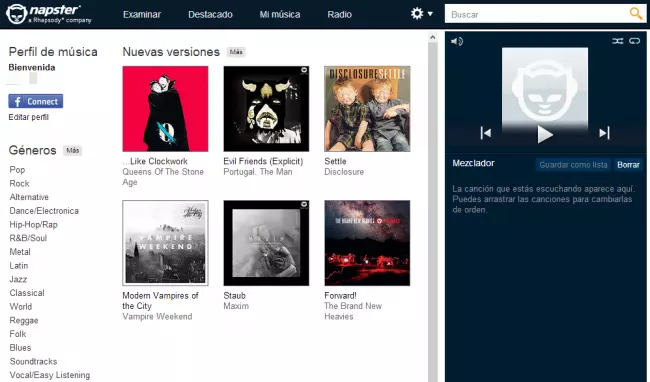Browse the World genre

[21, 307]
